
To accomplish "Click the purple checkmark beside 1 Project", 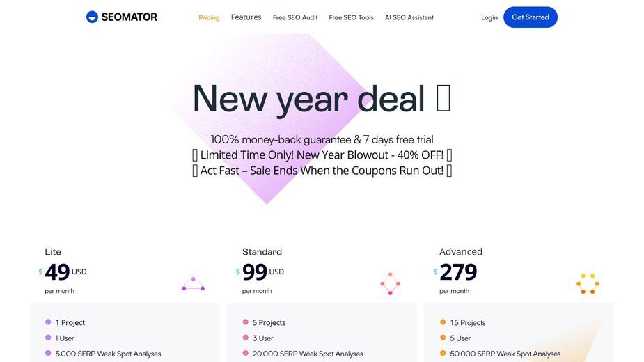I will click(x=48, y=322).
